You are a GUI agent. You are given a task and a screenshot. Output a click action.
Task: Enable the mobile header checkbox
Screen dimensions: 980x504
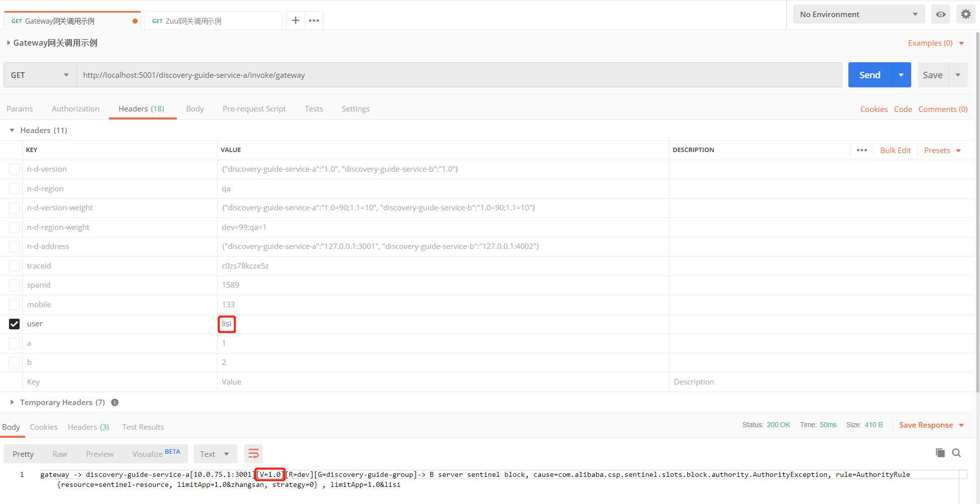(14, 305)
